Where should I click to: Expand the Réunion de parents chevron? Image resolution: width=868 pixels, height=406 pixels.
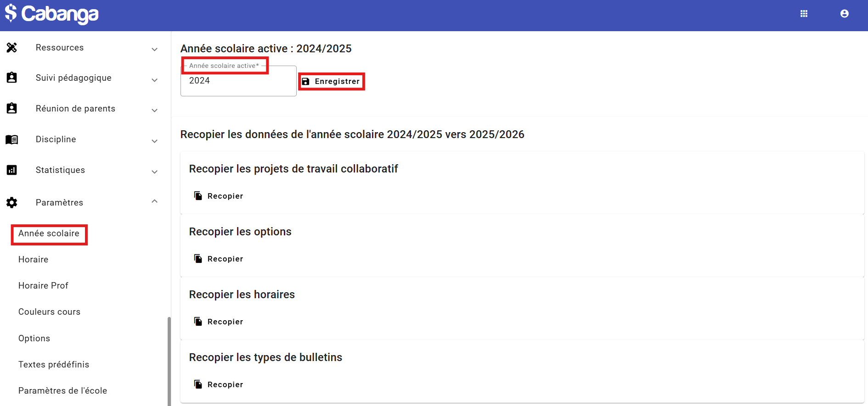coord(155,110)
